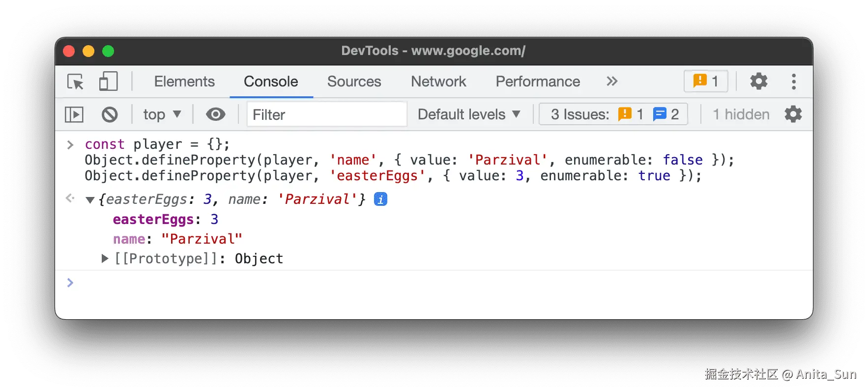Image resolution: width=868 pixels, height=392 pixels.
Task: Click into the Filter text field
Action: pos(326,114)
